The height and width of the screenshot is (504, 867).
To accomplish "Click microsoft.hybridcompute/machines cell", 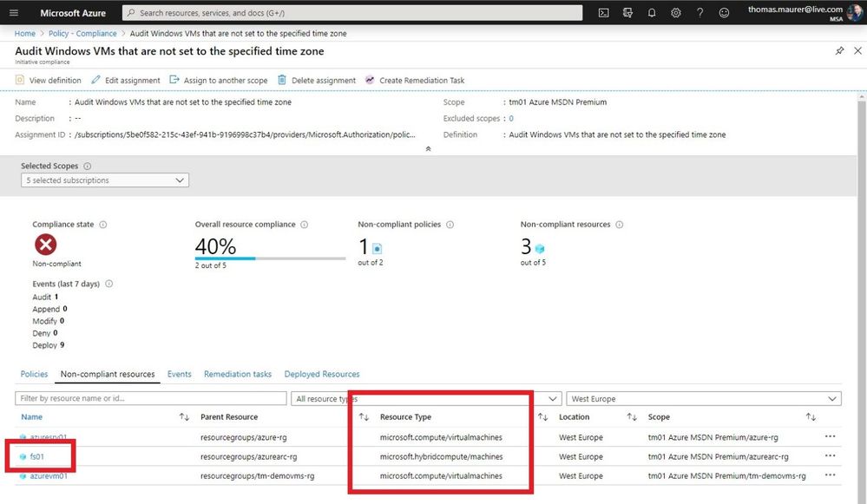I will (x=441, y=456).
